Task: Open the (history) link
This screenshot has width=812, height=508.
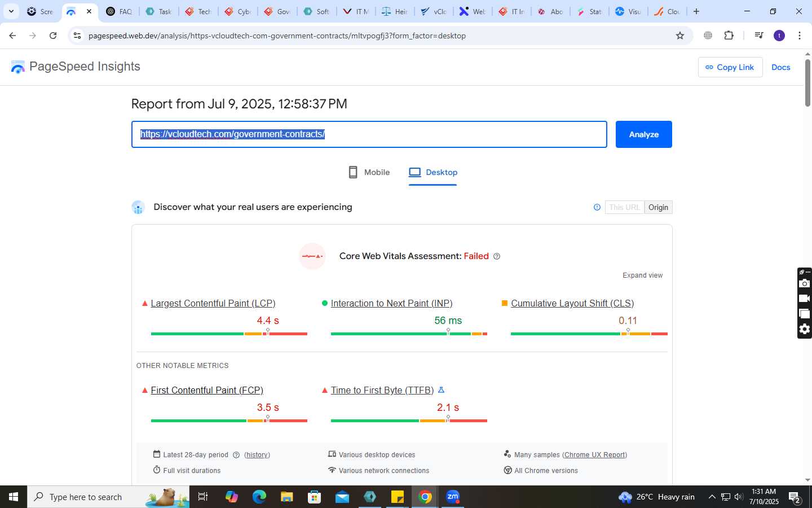Action: (257, 455)
